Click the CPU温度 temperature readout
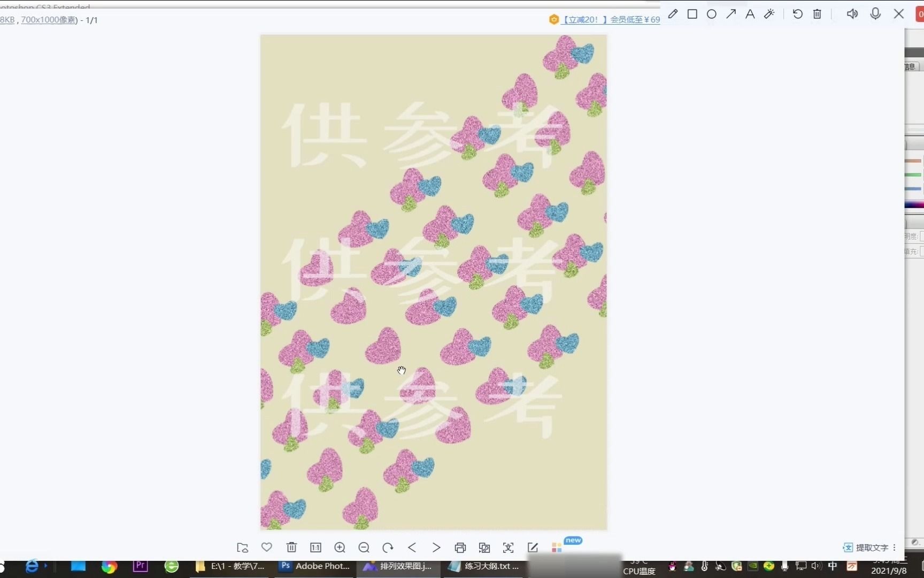This screenshot has width=924, height=578. 640,571
